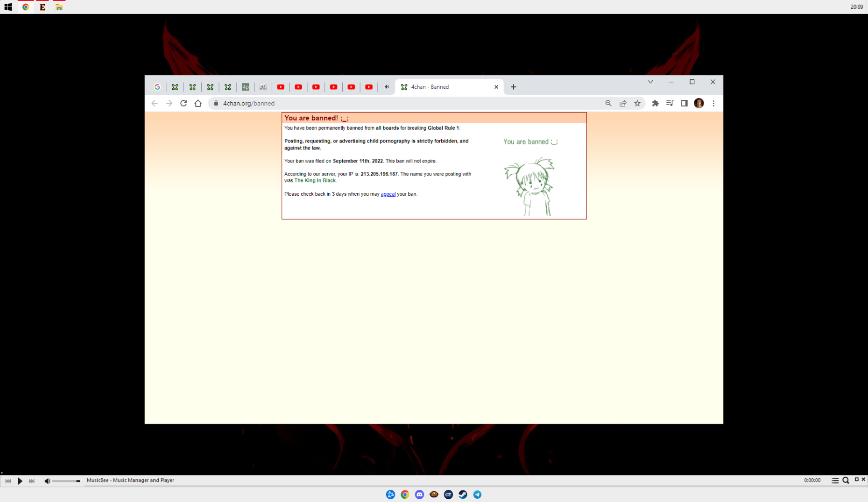Viewport: 868px width, 502px height.
Task: Follow the appeal link
Action: click(388, 194)
